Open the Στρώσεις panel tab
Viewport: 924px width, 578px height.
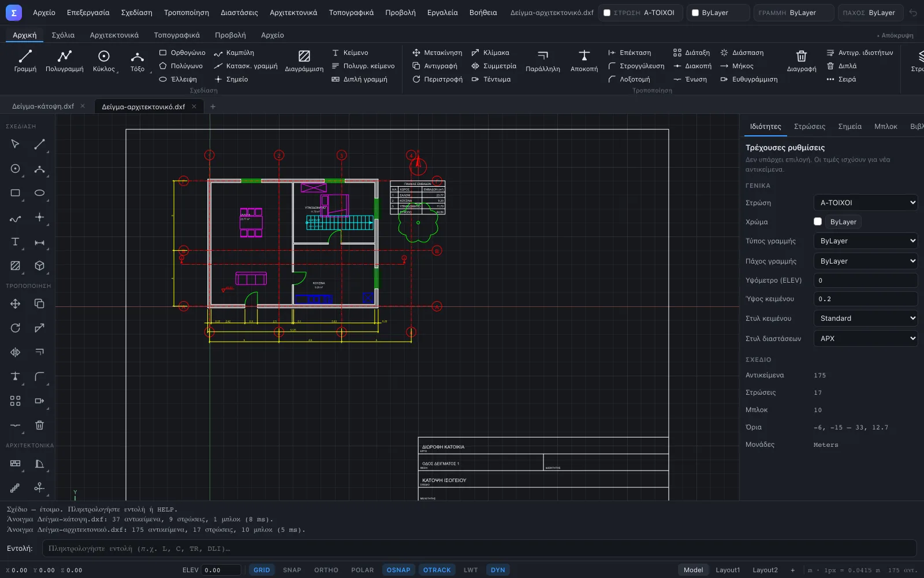(810, 127)
